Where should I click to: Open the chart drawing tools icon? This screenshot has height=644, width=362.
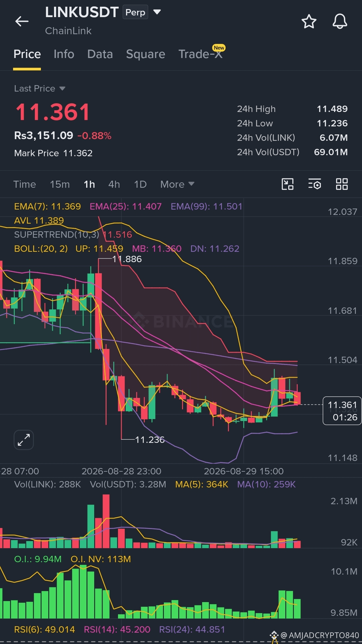[288, 184]
